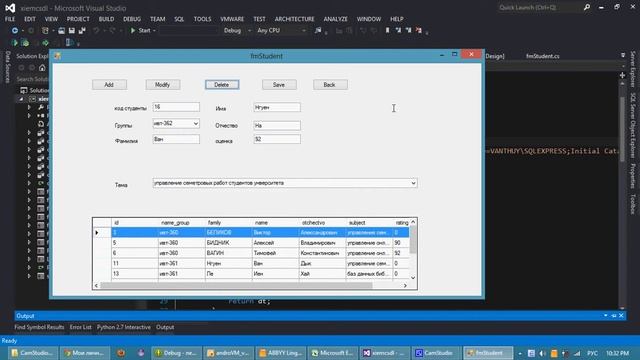Image resolution: width=640 pixels, height=360 pixels.
Task: Click the Solution Explorer home icon
Action: (x=42, y=68)
